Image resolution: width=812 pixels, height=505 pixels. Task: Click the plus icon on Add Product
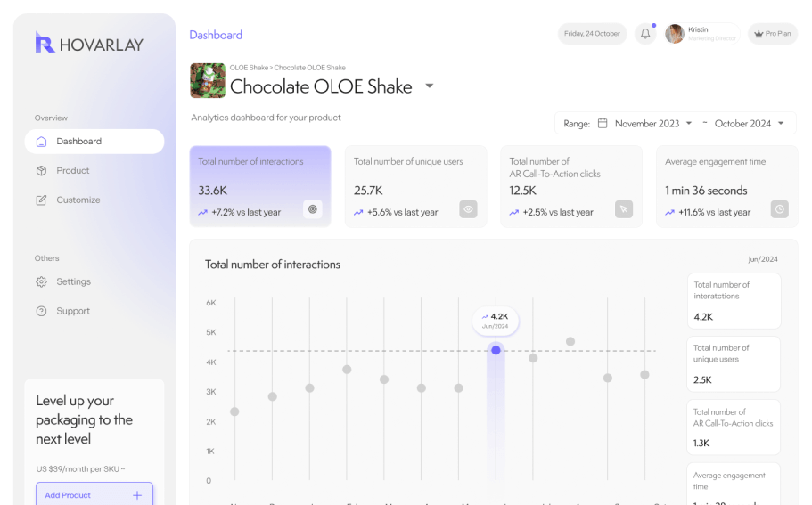pos(137,495)
